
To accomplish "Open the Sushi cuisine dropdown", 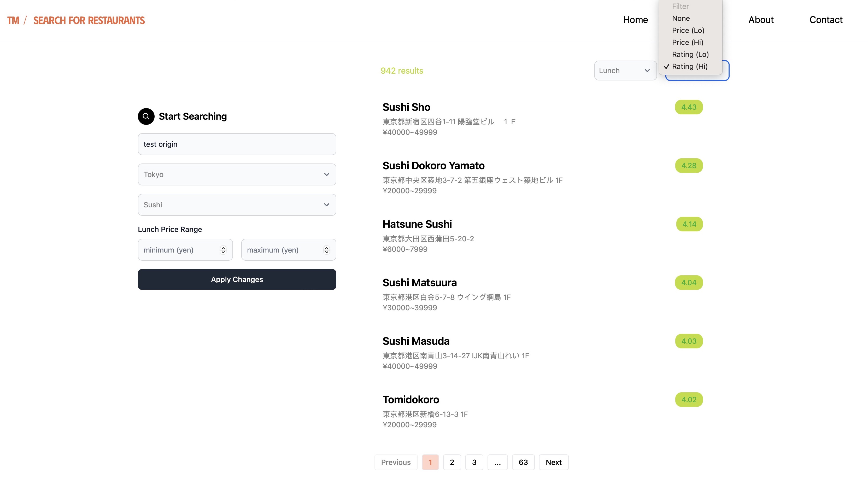I will coord(237,205).
